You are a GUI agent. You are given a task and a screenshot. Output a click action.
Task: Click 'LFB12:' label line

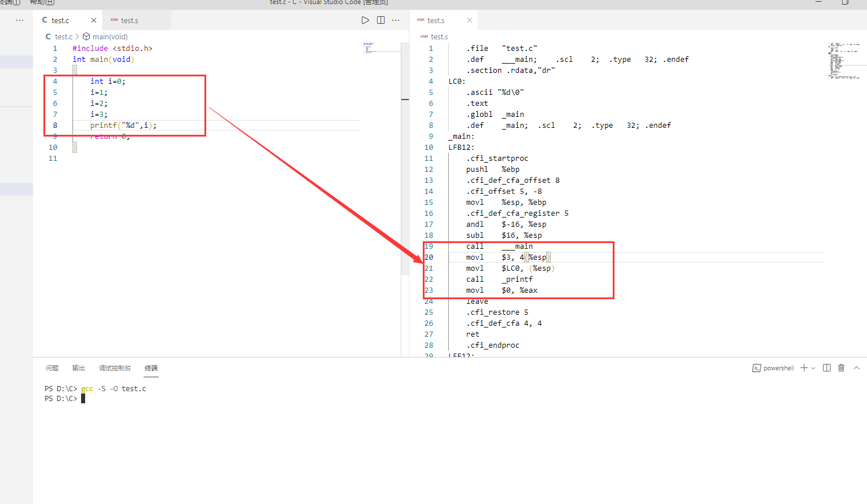click(x=462, y=148)
